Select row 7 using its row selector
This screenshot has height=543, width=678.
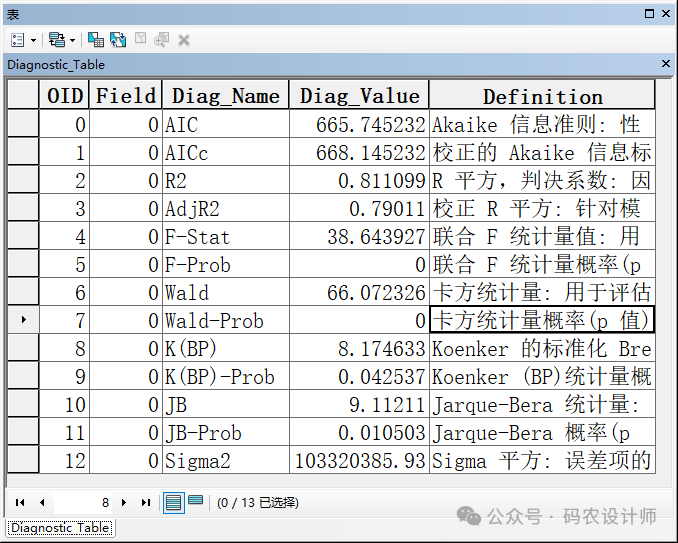click(x=22, y=321)
